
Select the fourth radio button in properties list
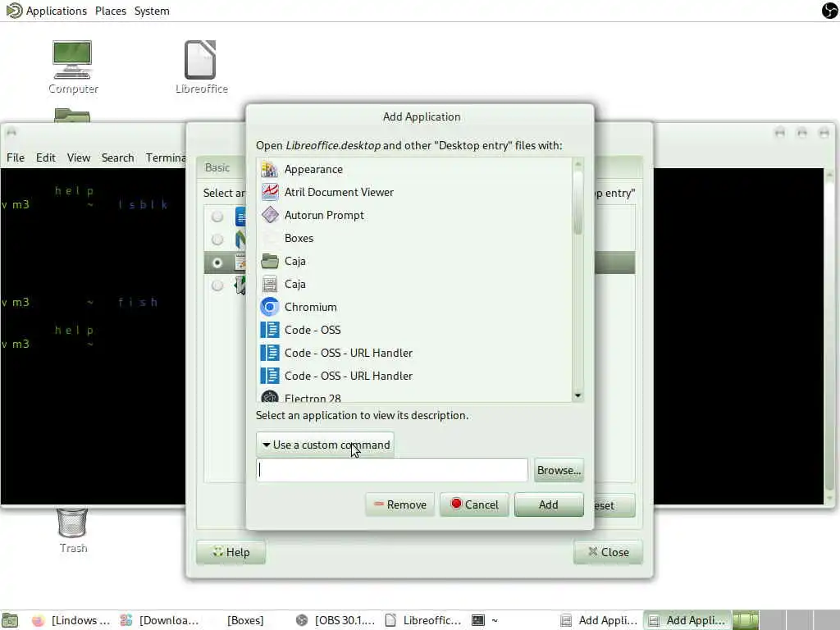coord(217,285)
